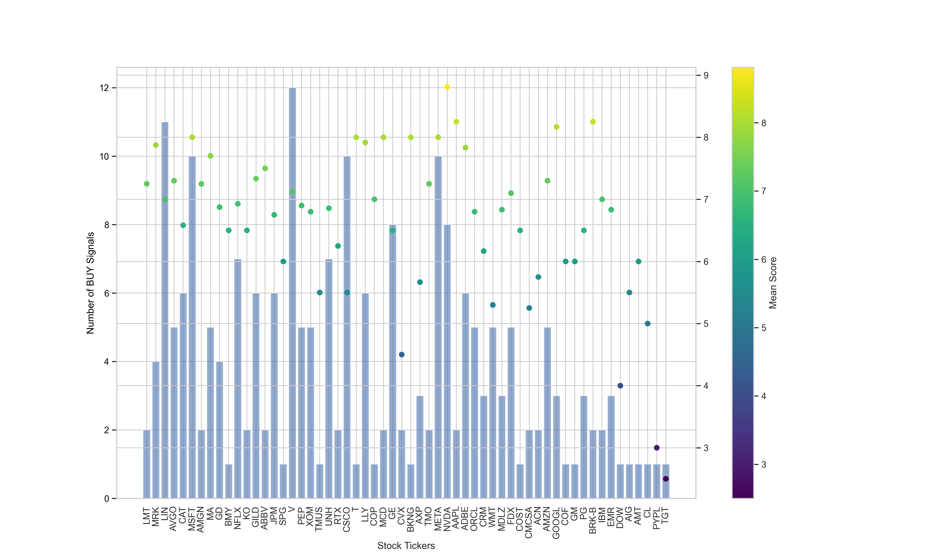This screenshot has height=560, width=934.
Task: Click the MRK ticker label
Action: (155, 517)
